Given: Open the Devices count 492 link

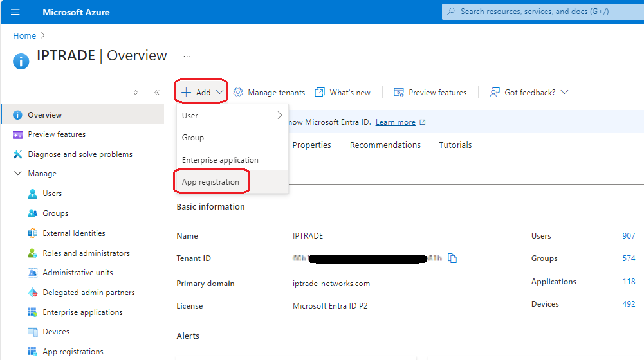Looking at the screenshot, I should click(x=629, y=304).
